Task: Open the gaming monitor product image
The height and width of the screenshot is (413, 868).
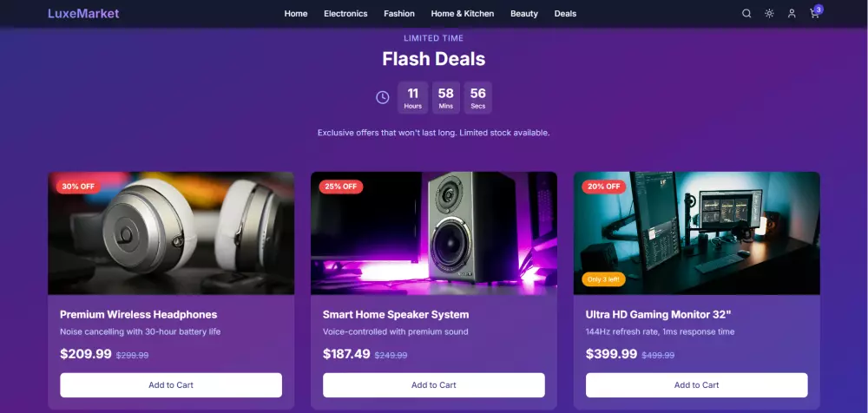Action: coord(696,233)
